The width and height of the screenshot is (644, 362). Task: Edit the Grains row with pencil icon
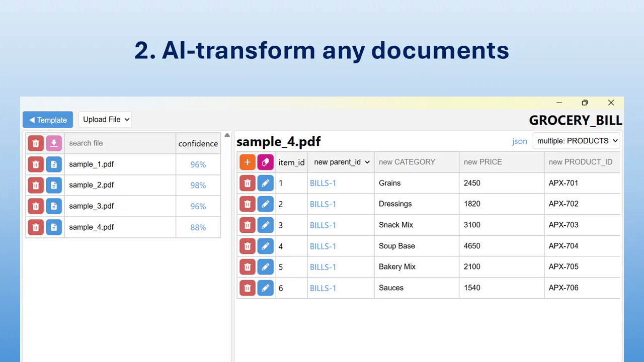pyautogui.click(x=266, y=183)
